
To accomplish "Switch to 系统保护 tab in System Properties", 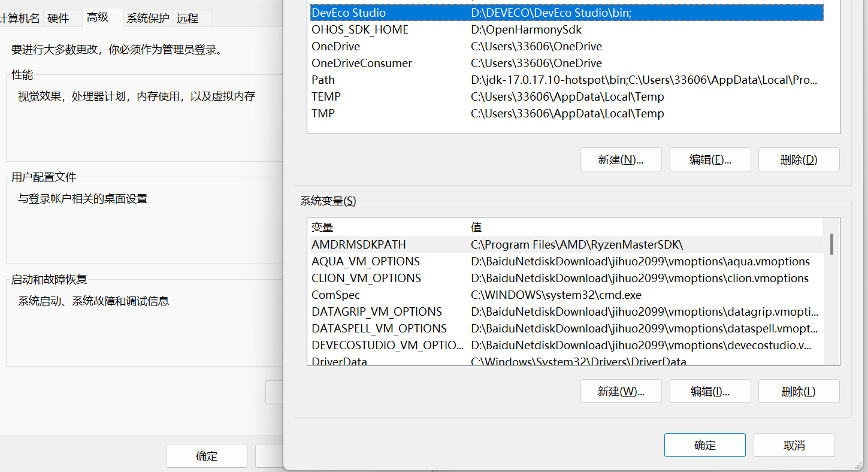I will (147, 19).
